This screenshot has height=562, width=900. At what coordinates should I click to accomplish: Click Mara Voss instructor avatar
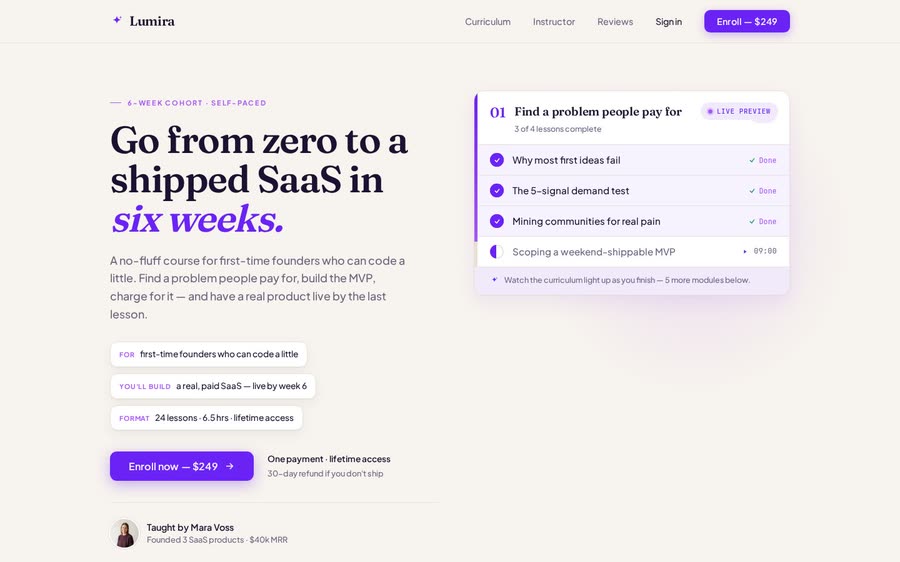tap(125, 534)
